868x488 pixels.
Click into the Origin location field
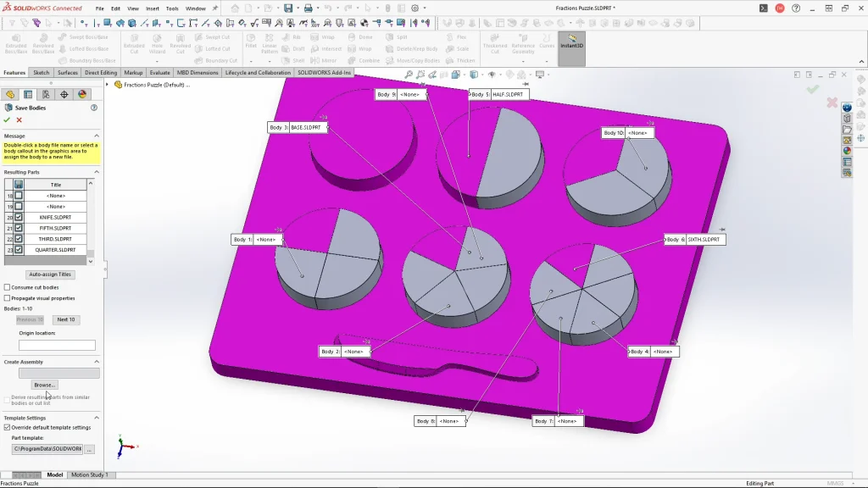click(x=57, y=346)
